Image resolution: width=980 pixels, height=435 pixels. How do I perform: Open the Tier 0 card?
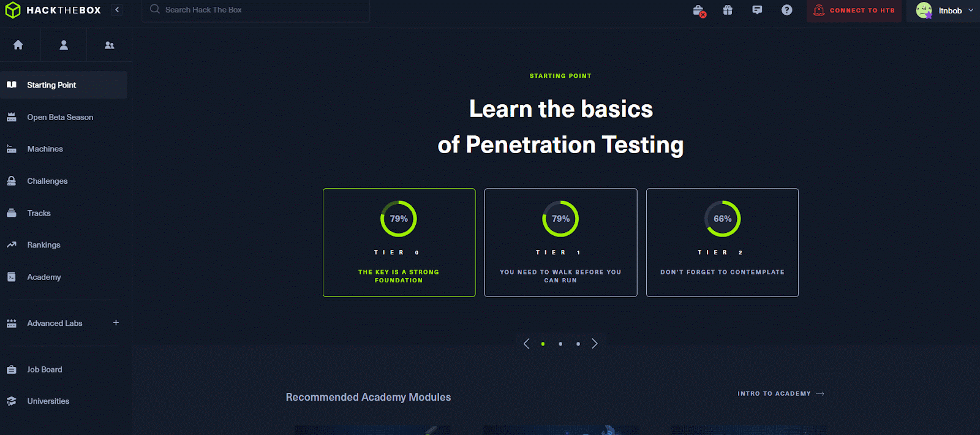point(399,243)
